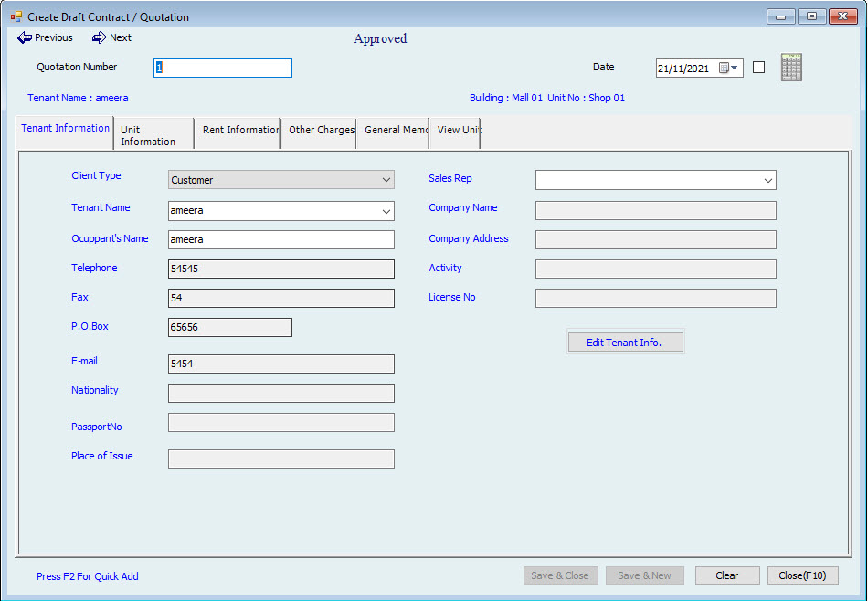Tick the checkbox next to Date
Viewport: 868px width, 601px height.
coord(758,68)
